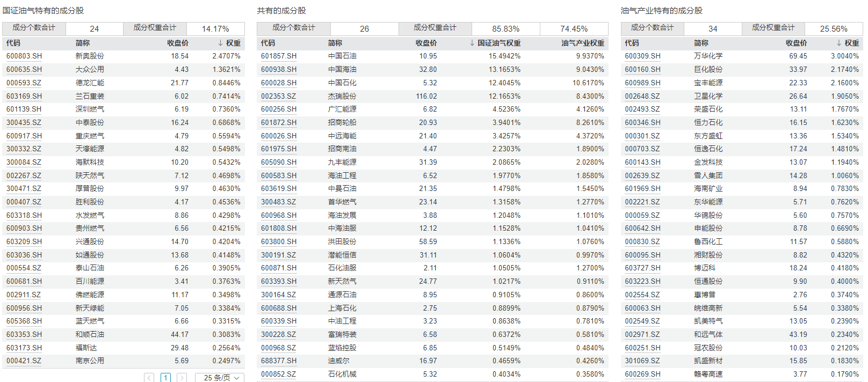Open stock code 603318.SH link
The image size is (868, 382).
24,215
